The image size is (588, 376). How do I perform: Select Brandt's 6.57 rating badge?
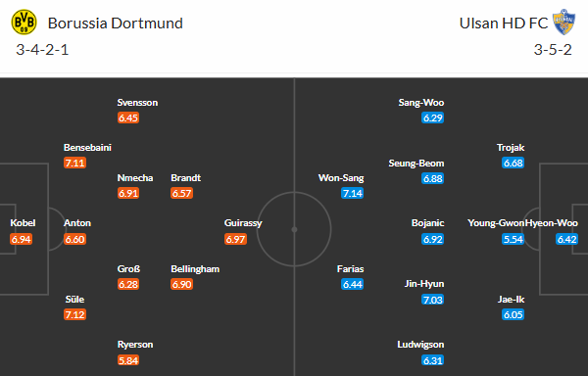pyautogui.click(x=182, y=193)
